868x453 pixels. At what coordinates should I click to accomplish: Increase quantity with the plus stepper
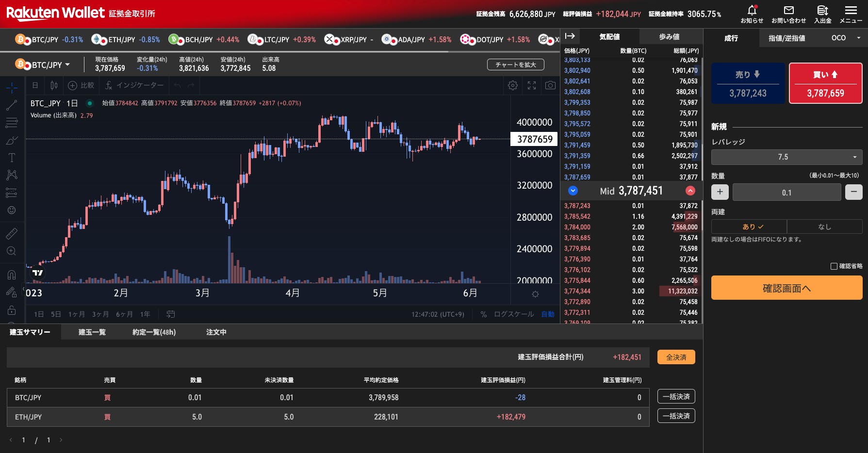pos(720,192)
